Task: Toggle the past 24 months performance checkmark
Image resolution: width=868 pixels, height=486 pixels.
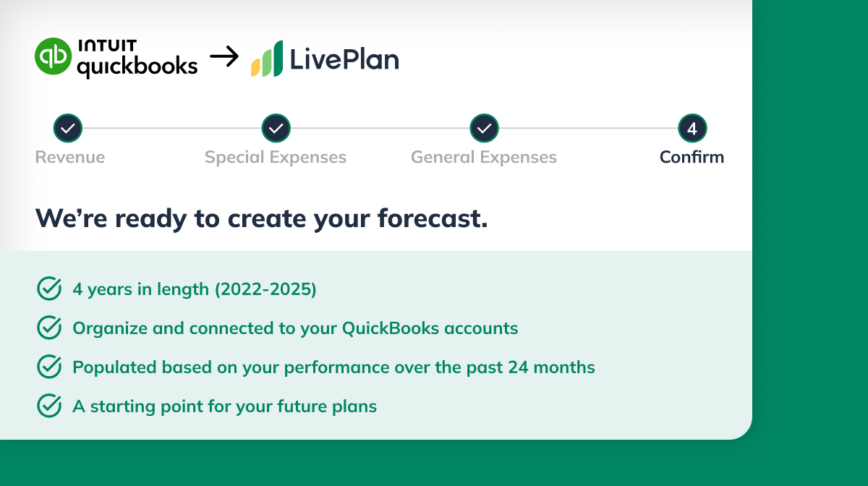Action: pyautogui.click(x=48, y=366)
